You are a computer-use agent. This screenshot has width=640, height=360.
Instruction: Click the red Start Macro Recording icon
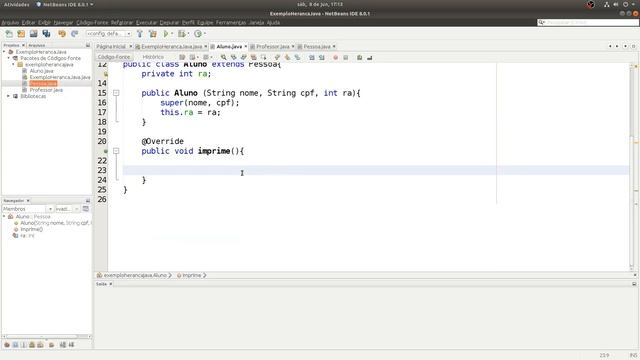coord(336,58)
